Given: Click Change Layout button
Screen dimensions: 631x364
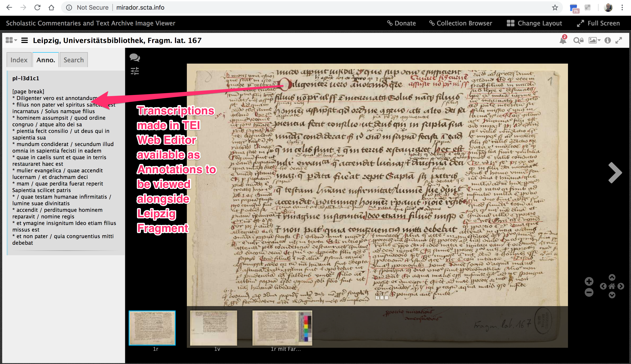Looking at the screenshot, I should pyautogui.click(x=534, y=23).
